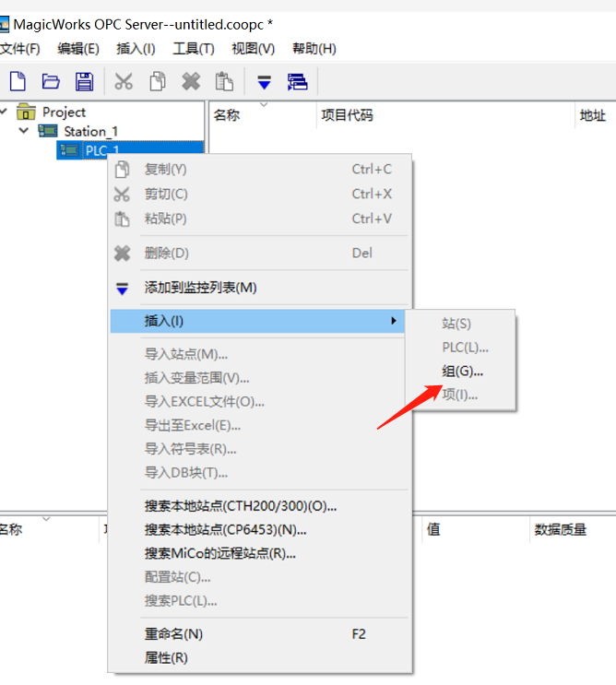Click the Delete X toolbar icon

tap(191, 81)
